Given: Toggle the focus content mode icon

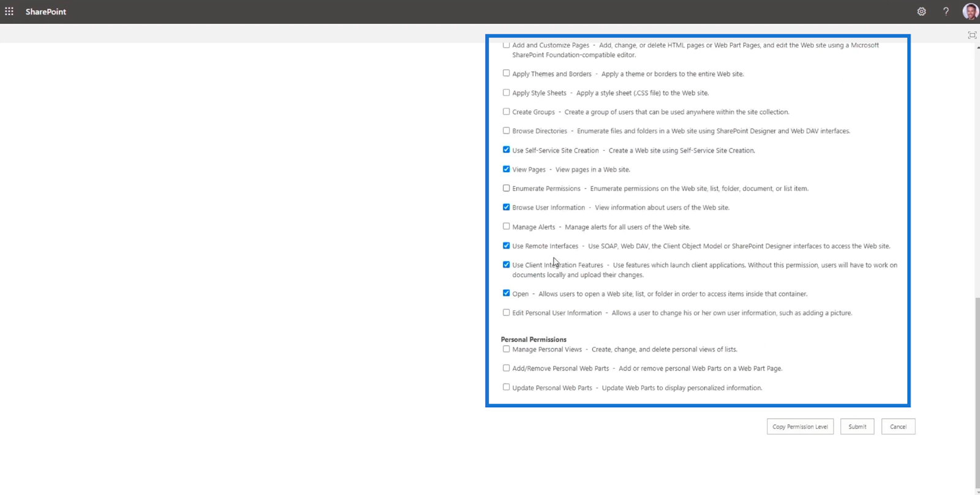Looking at the screenshot, I should pos(972,35).
